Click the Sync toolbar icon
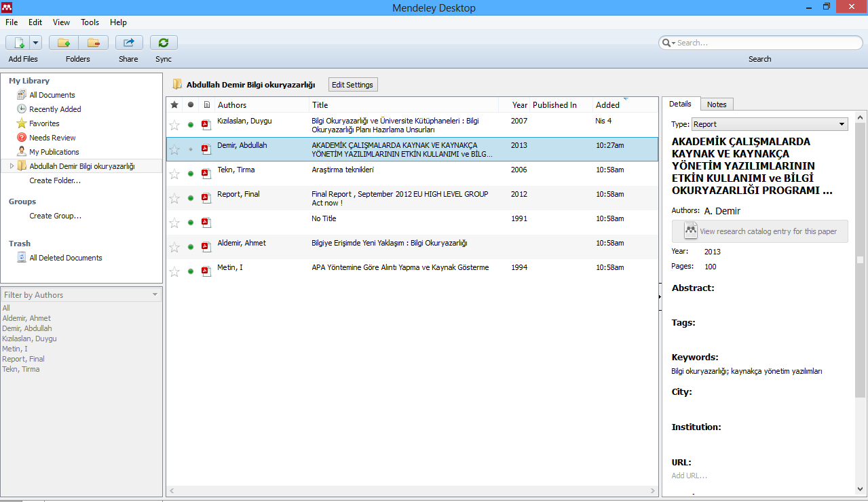Screen dimensions: 868x502 pyautogui.click(x=164, y=43)
